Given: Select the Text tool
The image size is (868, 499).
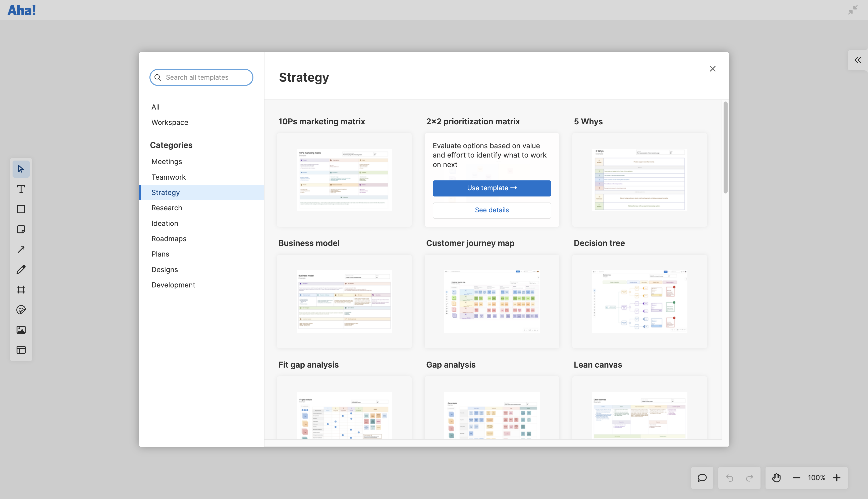Looking at the screenshot, I should pyautogui.click(x=21, y=189).
